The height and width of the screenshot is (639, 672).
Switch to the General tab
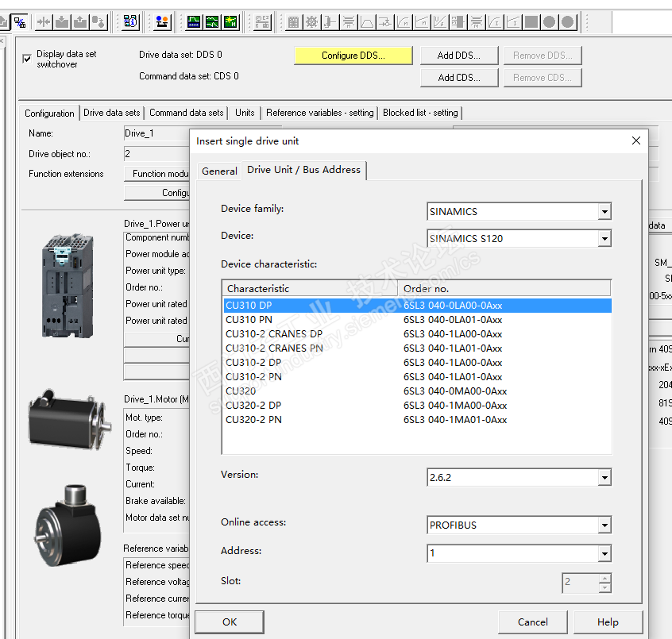[x=219, y=171]
